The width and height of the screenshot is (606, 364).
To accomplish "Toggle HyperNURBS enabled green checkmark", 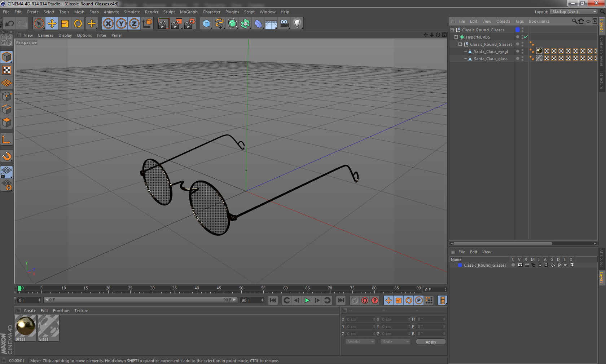I will coord(526,37).
